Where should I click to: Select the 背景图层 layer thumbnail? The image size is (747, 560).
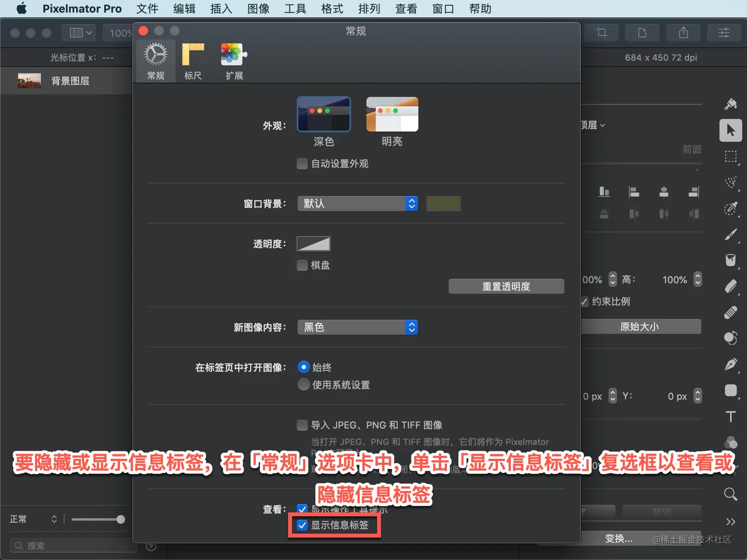(29, 81)
